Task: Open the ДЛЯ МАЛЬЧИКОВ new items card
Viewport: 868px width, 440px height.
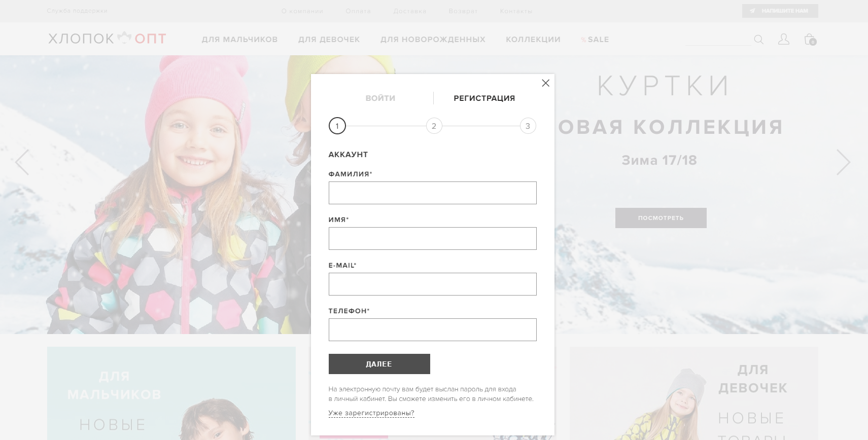Action: pyautogui.click(x=171, y=393)
